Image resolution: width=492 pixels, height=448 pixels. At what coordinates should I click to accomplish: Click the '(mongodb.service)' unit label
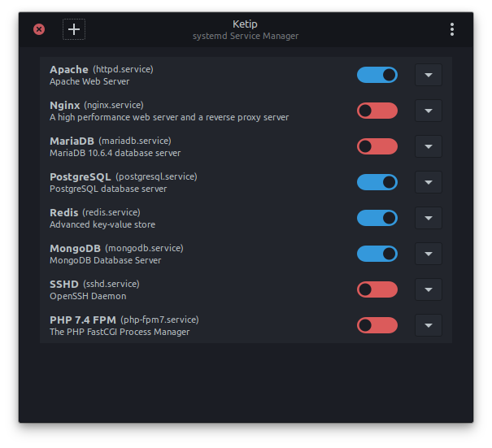point(144,248)
